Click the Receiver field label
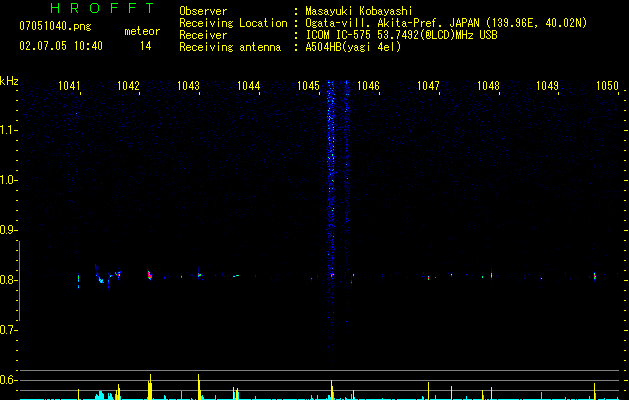The width and height of the screenshot is (629, 400). 203,35
